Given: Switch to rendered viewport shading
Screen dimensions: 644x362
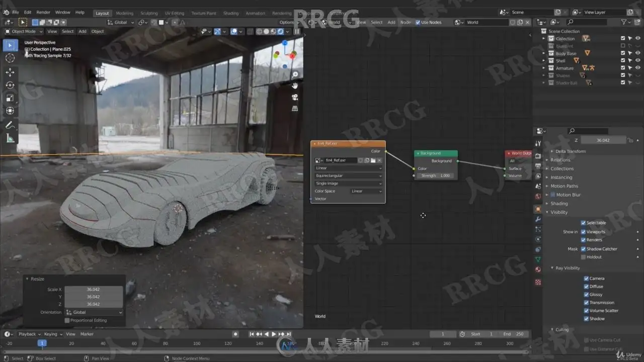Looking at the screenshot, I should coord(280,31).
